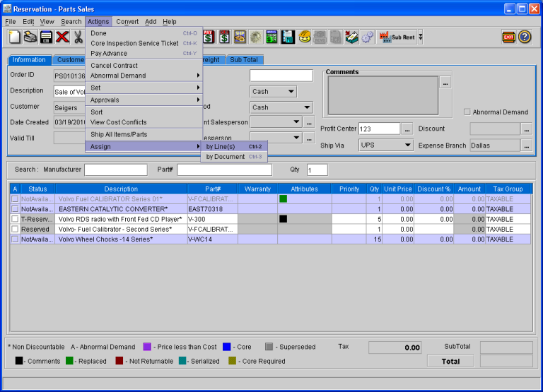Switch to the Information tab
Image resolution: width=543 pixels, height=392 pixels.
tap(29, 60)
